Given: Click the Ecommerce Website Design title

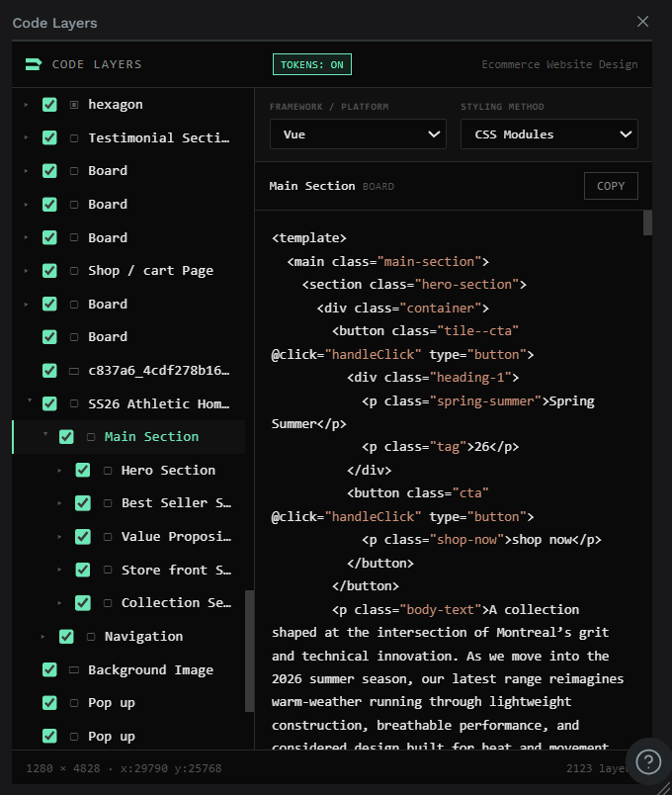Looking at the screenshot, I should [559, 64].
